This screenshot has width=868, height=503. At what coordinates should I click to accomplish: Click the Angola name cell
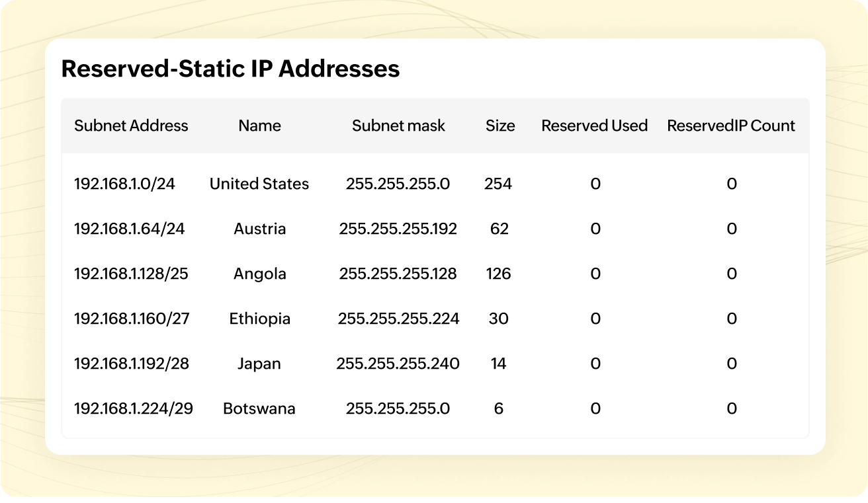259,274
